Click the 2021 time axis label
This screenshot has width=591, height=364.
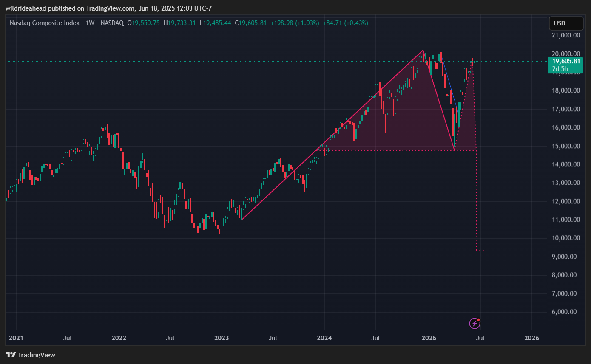pyautogui.click(x=16, y=338)
